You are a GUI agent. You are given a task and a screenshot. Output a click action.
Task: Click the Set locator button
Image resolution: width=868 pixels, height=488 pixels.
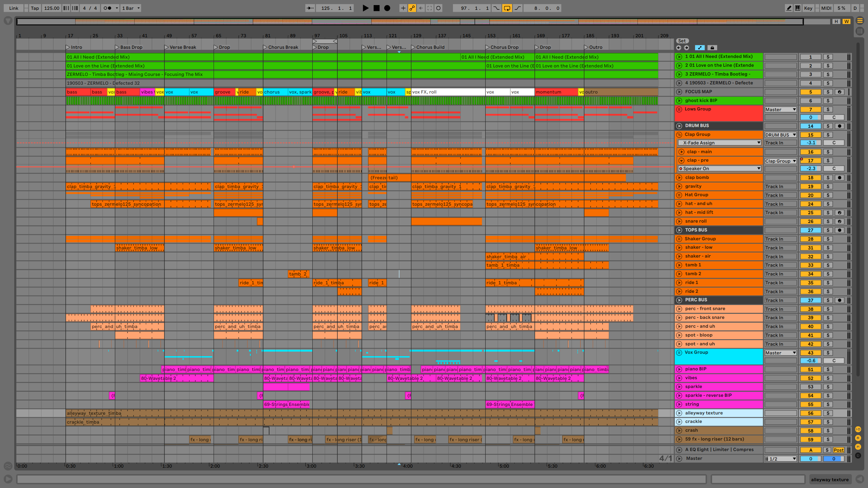[x=682, y=41]
